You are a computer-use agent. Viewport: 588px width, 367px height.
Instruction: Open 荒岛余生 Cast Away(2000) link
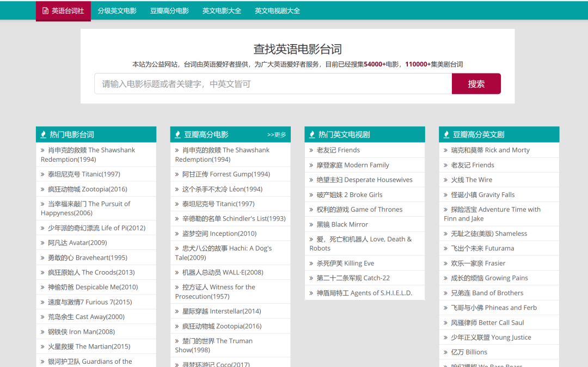[x=86, y=317]
